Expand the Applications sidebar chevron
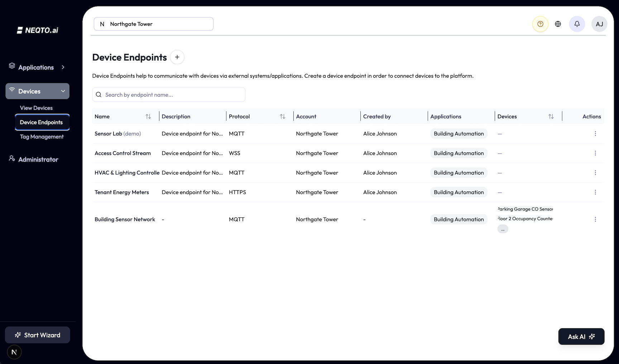This screenshot has height=364, width=619. coord(63,67)
